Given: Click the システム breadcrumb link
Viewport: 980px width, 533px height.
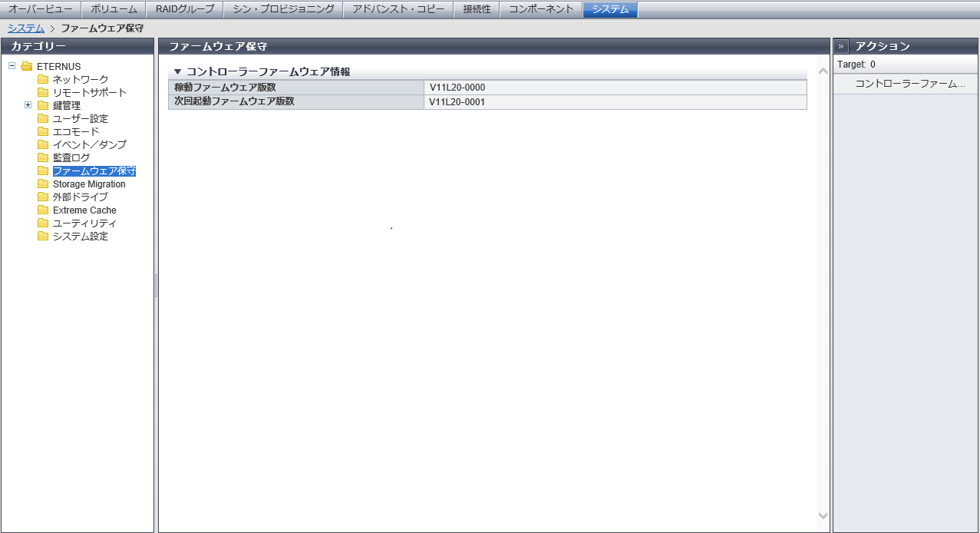Looking at the screenshot, I should point(26,28).
